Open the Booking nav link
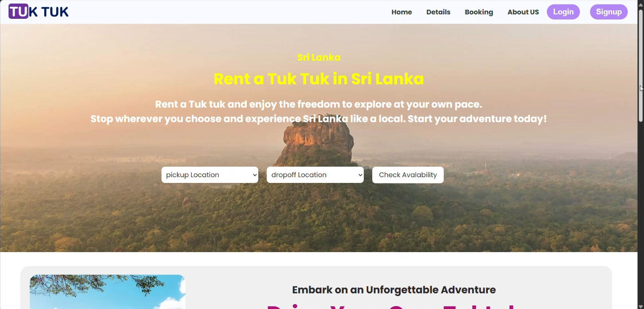The image size is (644, 309). (479, 12)
